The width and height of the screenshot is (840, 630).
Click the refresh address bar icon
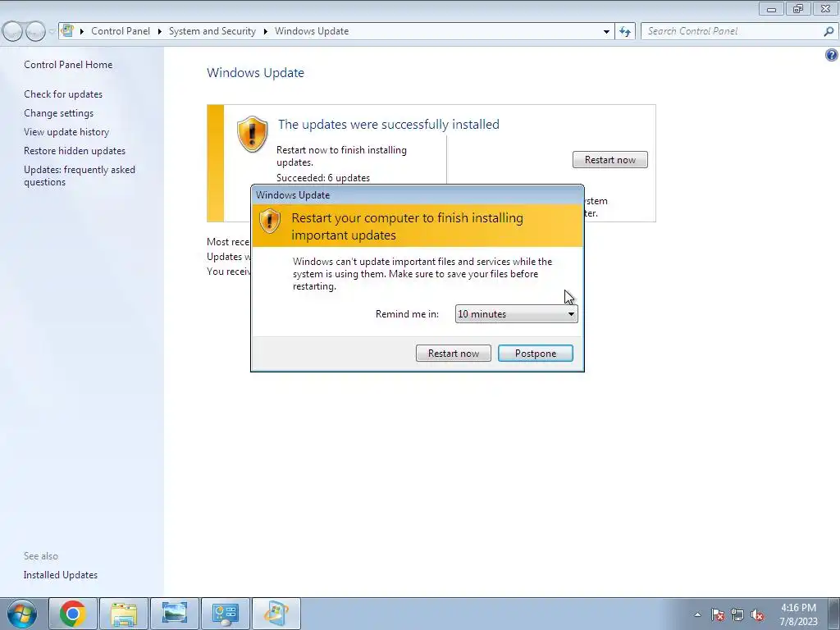pos(624,32)
